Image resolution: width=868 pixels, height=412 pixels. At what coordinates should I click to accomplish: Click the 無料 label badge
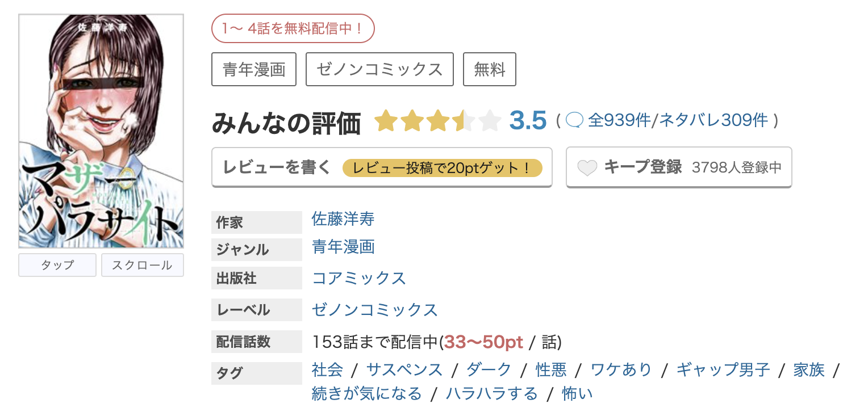coord(489,69)
